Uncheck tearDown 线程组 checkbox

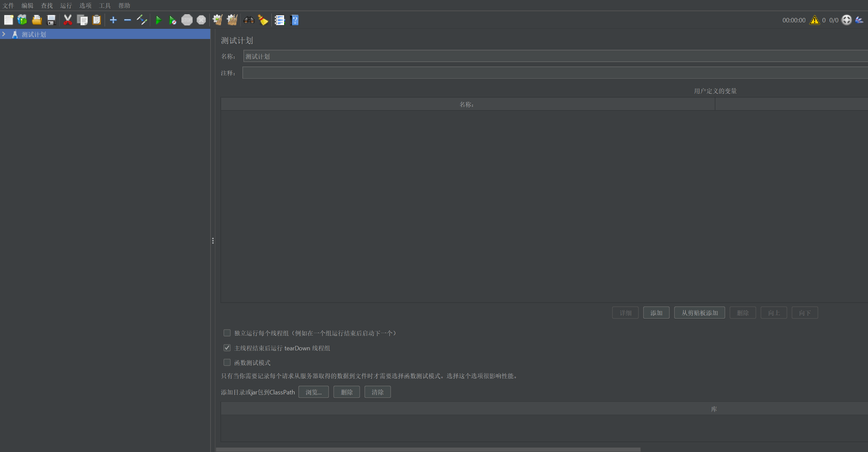click(x=227, y=348)
